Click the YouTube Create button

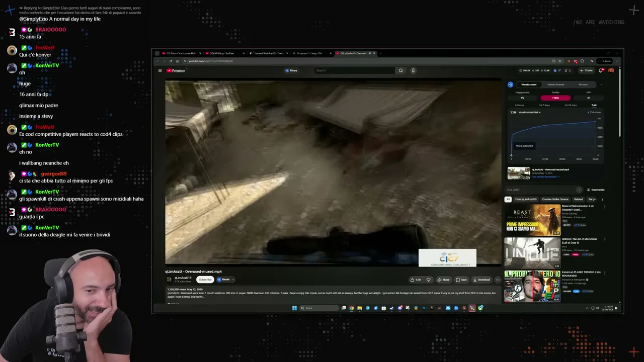[x=586, y=70]
